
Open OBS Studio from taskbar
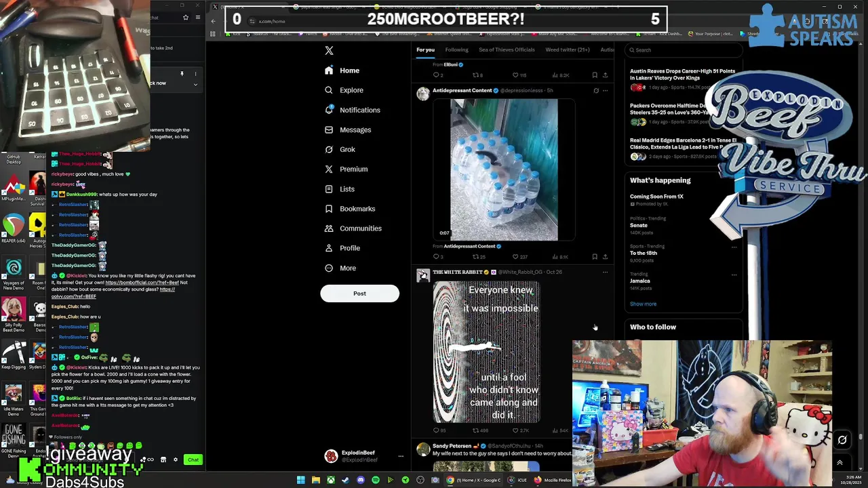420,480
